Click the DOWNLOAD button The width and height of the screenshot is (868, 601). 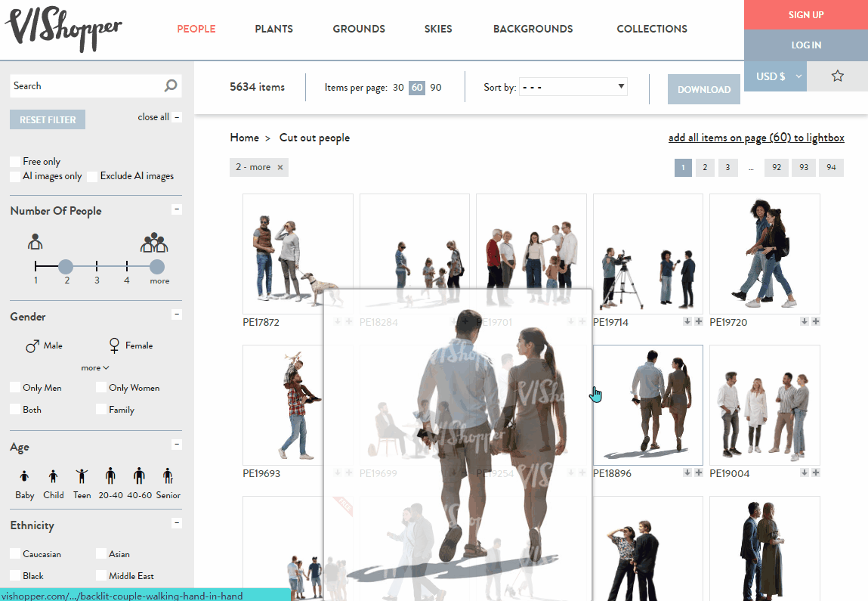704,89
